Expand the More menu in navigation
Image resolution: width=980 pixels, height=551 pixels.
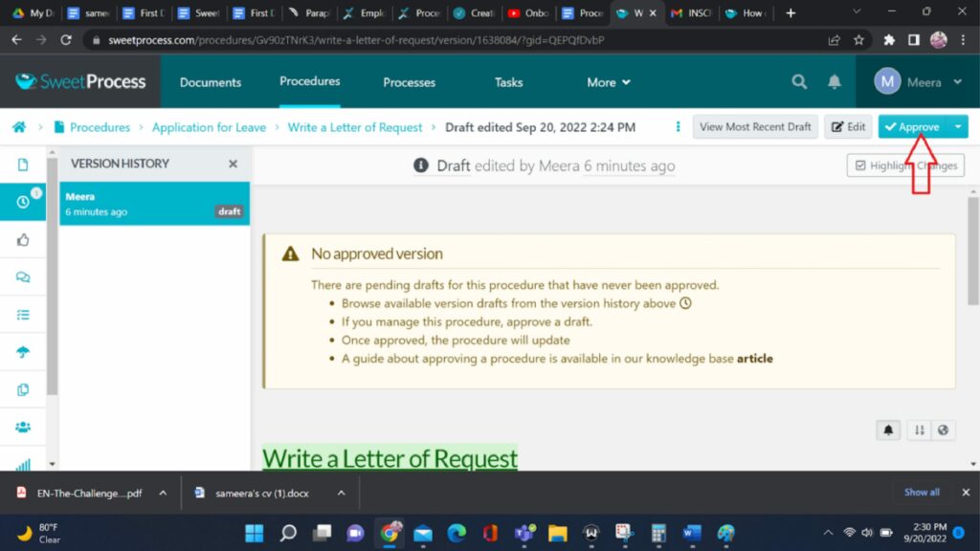(609, 82)
